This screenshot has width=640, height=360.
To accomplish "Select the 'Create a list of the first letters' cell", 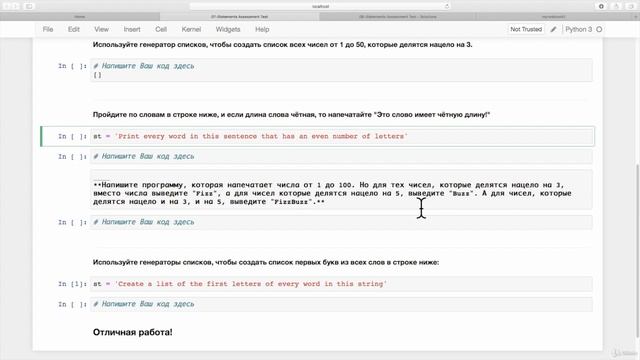I will (x=341, y=284).
